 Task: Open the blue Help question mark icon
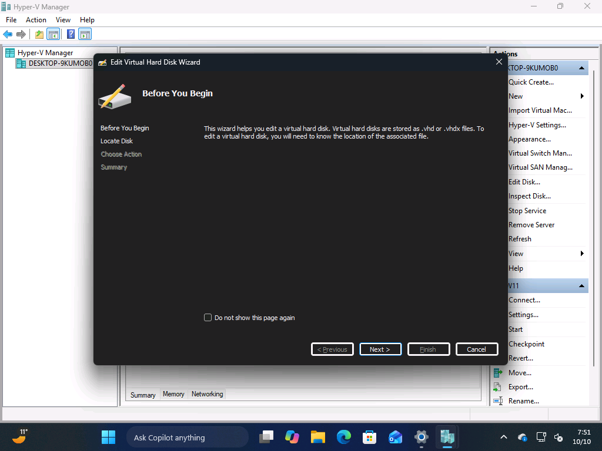pyautogui.click(x=71, y=34)
